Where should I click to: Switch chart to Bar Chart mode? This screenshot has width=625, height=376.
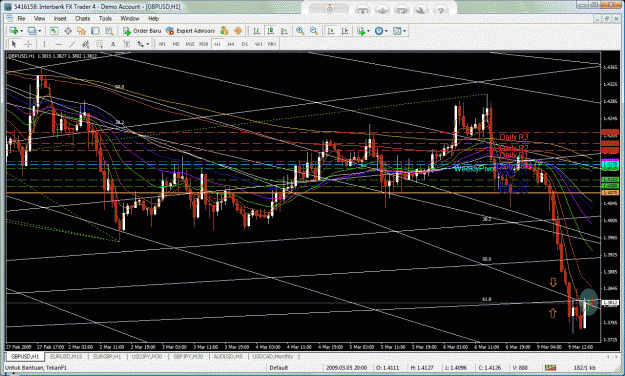click(257, 31)
